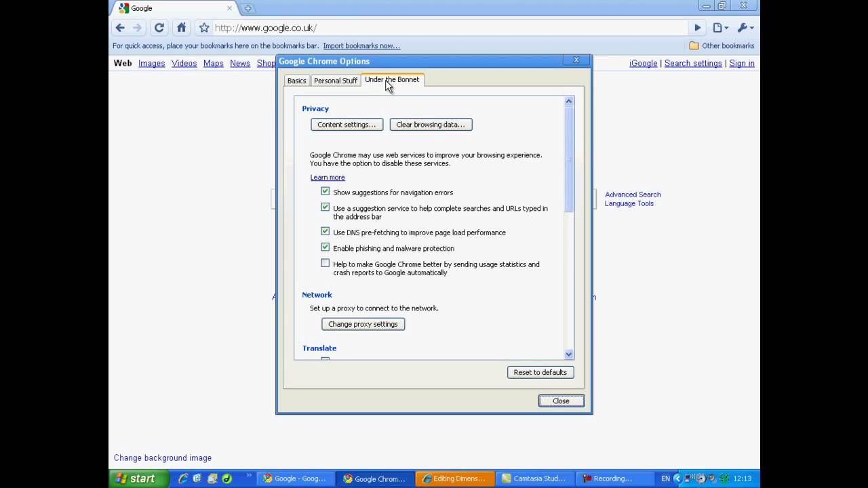
Task: Click the Show Desktop quick launch icon
Action: pyautogui.click(x=212, y=479)
